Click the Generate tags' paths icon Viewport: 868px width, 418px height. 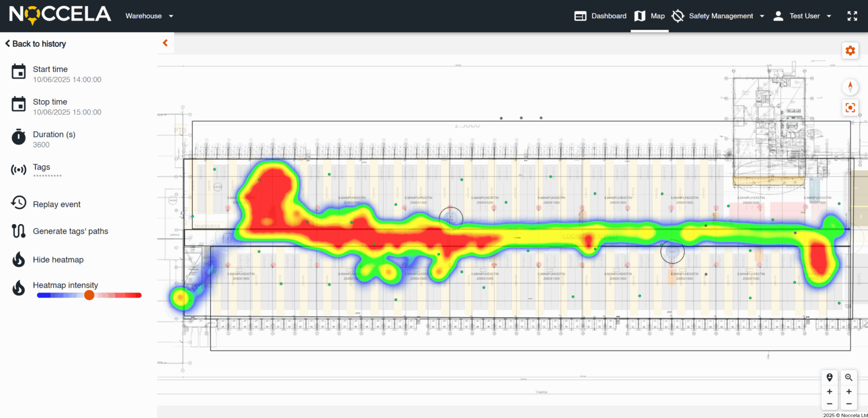click(18, 231)
